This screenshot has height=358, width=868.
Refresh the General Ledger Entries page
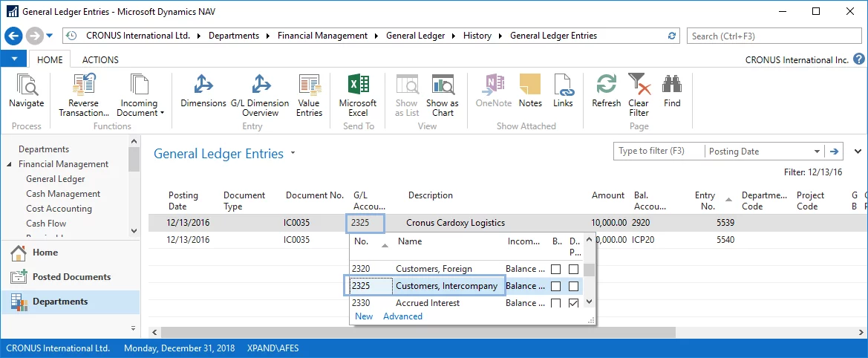click(606, 87)
